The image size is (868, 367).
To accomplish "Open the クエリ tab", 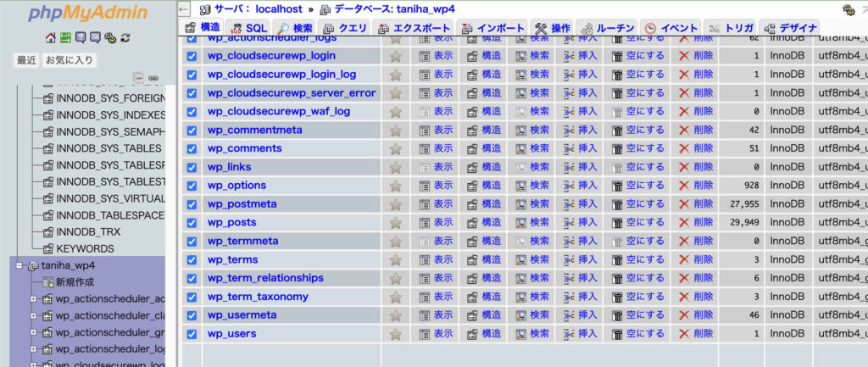I will (344, 28).
